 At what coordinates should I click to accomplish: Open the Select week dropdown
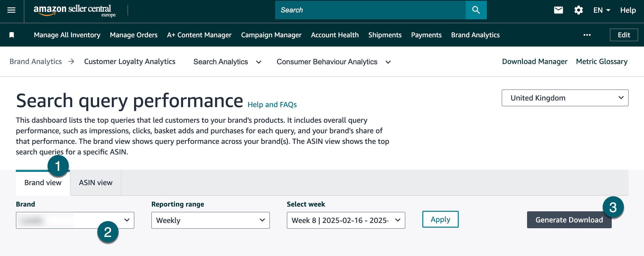pos(346,220)
